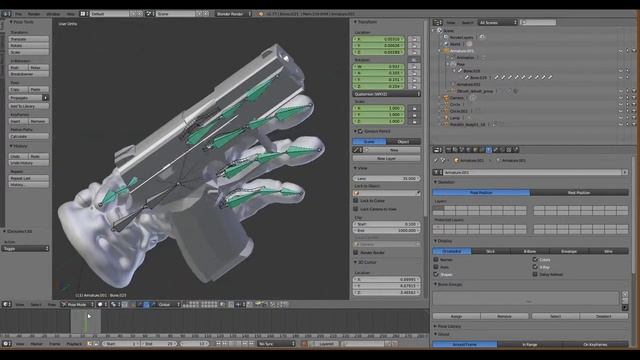Image resolution: width=640 pixels, height=360 pixels.
Task: Click the scene browse icon beside the Scene field
Action: point(149,13)
